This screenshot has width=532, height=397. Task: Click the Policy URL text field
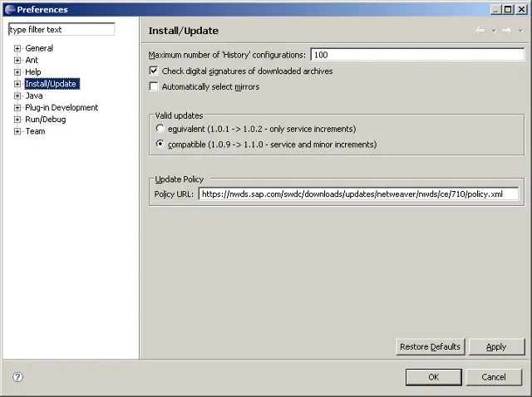(x=358, y=194)
